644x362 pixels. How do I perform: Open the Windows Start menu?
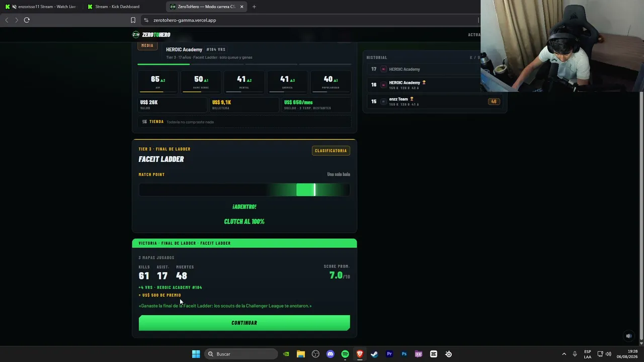click(196, 354)
